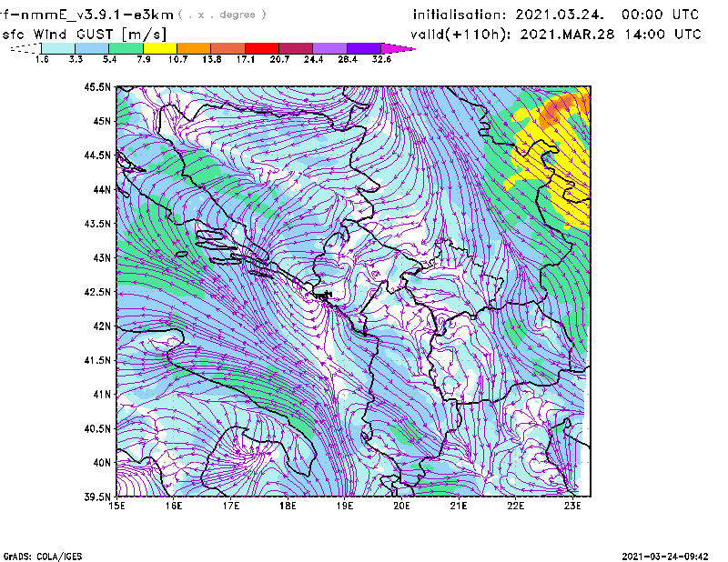This screenshot has width=728, height=562.
Task: Click the 45.5N latitude label
Action: point(97,86)
